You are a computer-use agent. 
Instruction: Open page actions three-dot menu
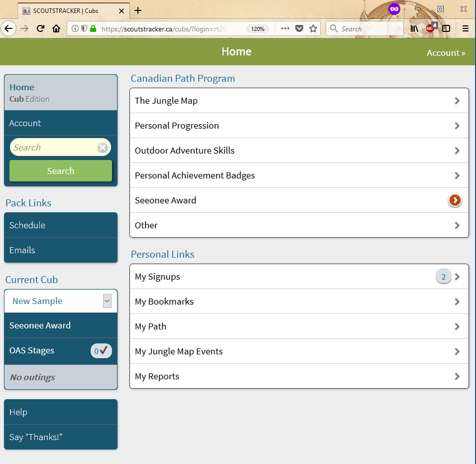coord(285,29)
